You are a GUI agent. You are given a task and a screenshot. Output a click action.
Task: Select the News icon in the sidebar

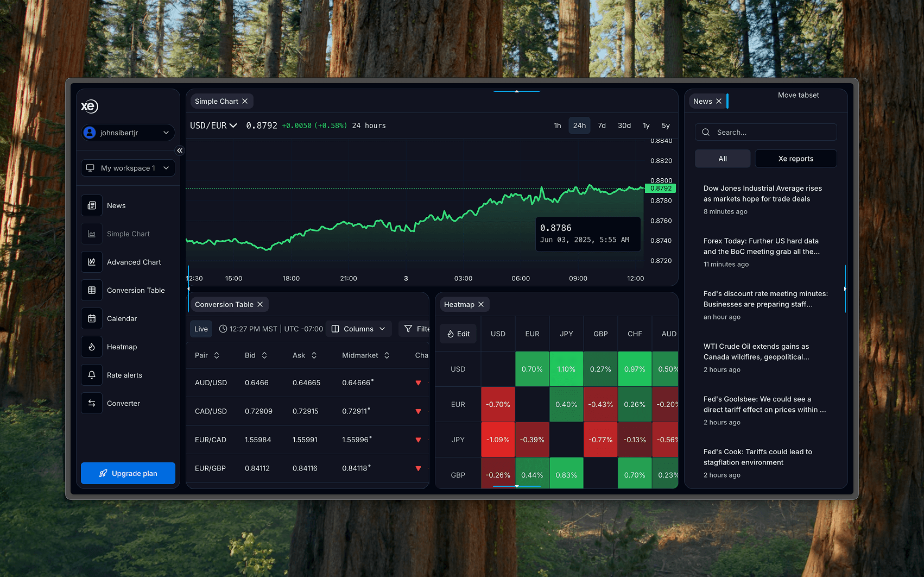click(91, 205)
